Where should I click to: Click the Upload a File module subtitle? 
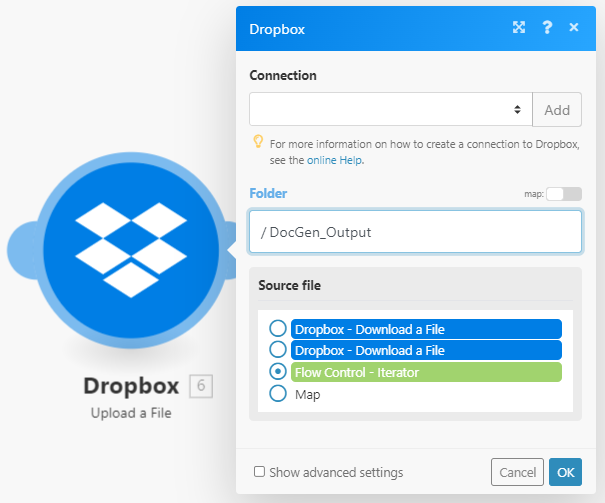coord(131,413)
